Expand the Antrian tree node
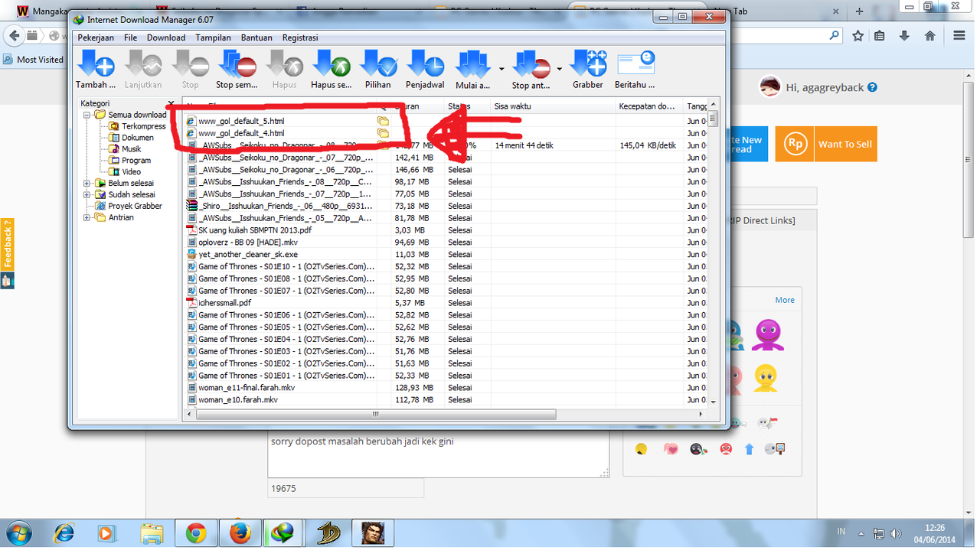This screenshot has height=560, width=980. (x=87, y=218)
